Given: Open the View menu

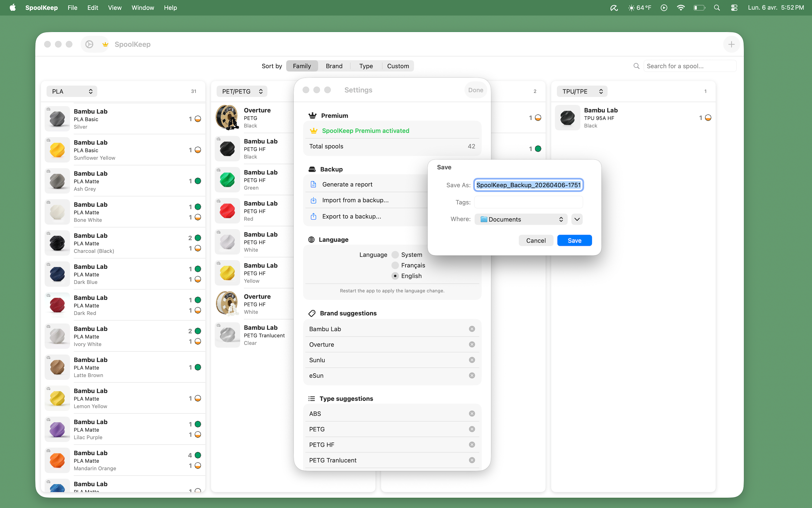Looking at the screenshot, I should coord(115,7).
